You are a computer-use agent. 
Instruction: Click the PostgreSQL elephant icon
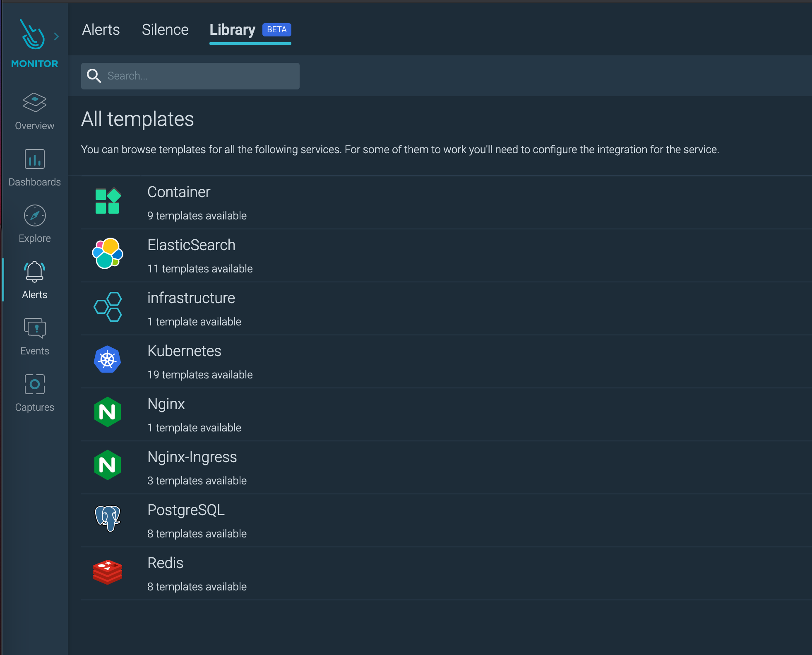[x=107, y=518]
